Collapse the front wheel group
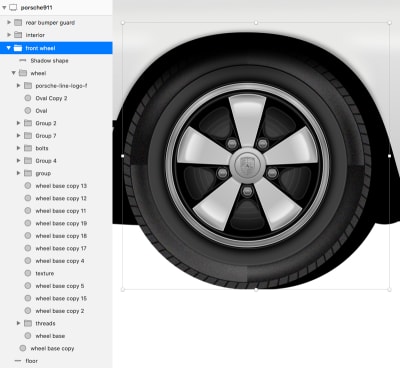The width and height of the screenshot is (400, 368). pos(9,48)
